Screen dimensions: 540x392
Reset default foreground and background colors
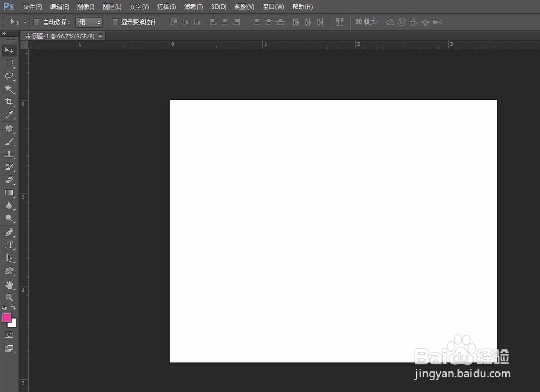click(x=4, y=308)
